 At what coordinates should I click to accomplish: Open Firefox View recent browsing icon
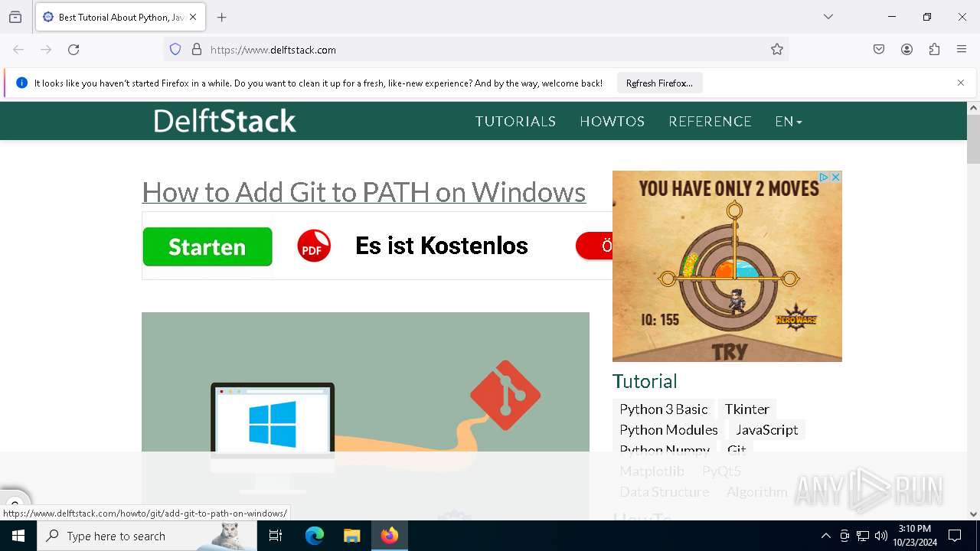(15, 17)
